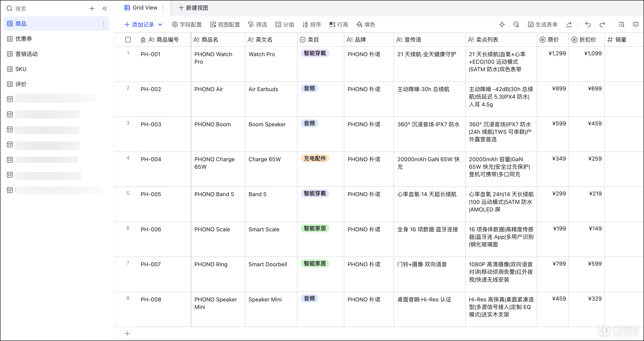Select the PHONO Scale product name cell
The width and height of the screenshot is (644, 341).
click(218, 239)
